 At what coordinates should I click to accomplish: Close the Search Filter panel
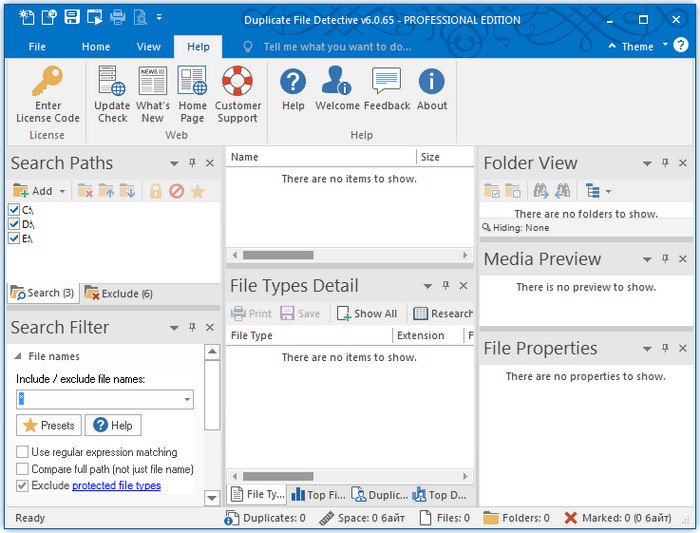click(x=210, y=327)
